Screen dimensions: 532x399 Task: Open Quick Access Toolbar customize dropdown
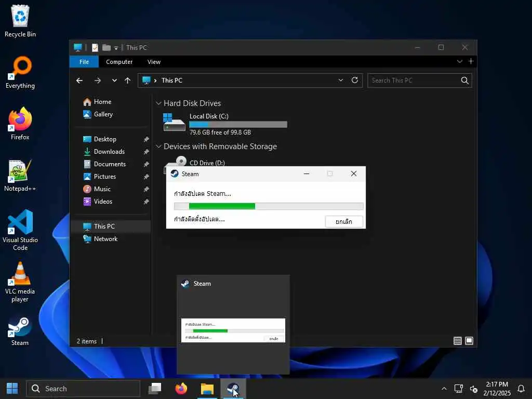(116, 48)
